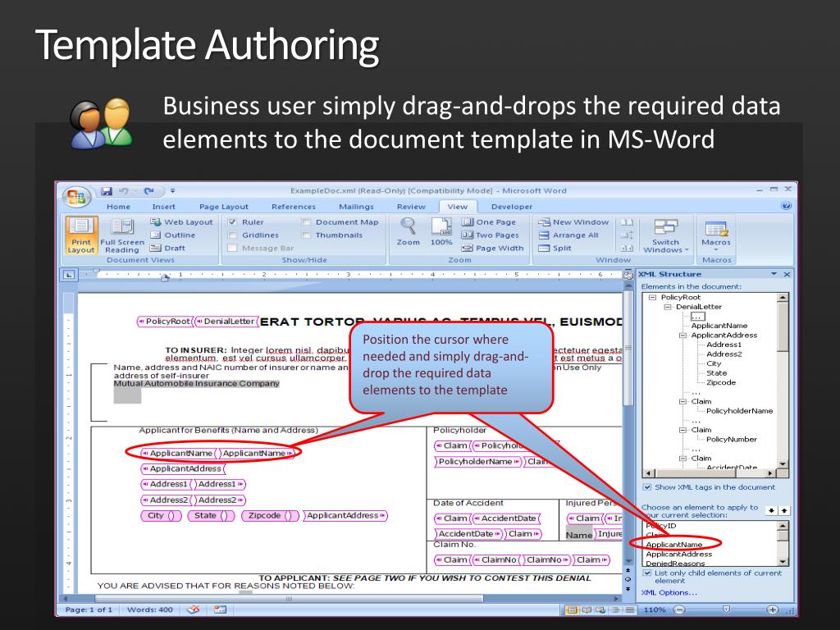Collapse DenialLetter tree node
The width and height of the screenshot is (840, 630).
pyautogui.click(x=668, y=307)
